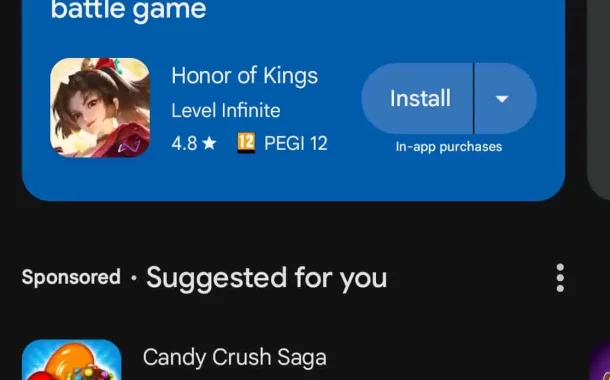This screenshot has height=380, width=610.
Task: Tap the divider between Install and arrow
Action: (x=474, y=98)
